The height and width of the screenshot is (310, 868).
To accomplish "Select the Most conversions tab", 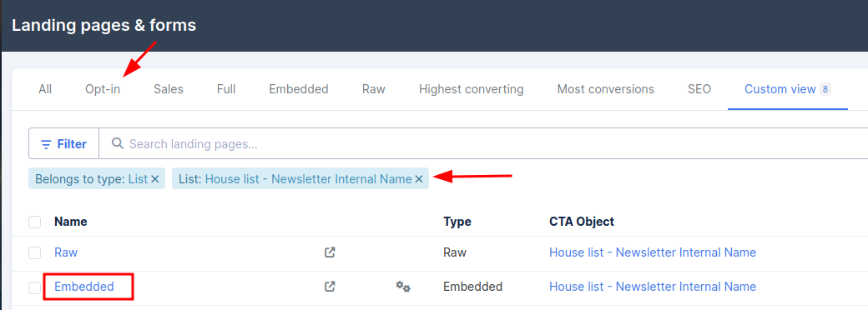I will click(x=606, y=89).
